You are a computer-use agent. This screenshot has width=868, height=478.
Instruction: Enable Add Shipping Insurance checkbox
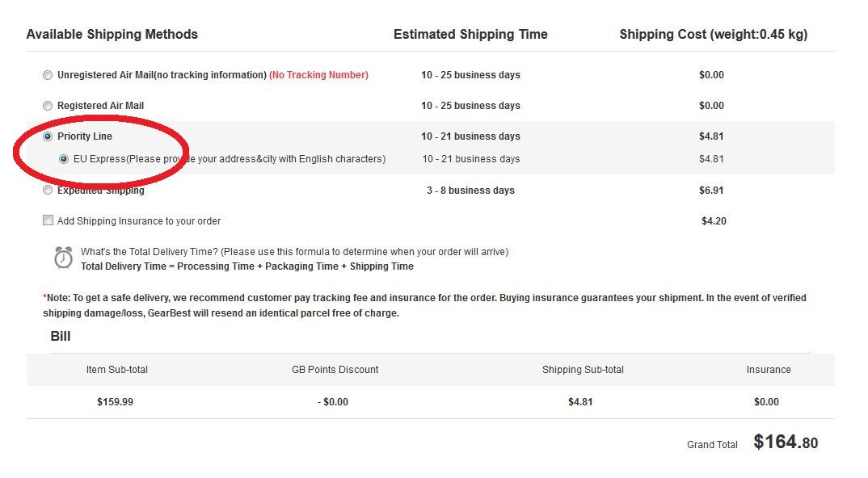[48, 220]
